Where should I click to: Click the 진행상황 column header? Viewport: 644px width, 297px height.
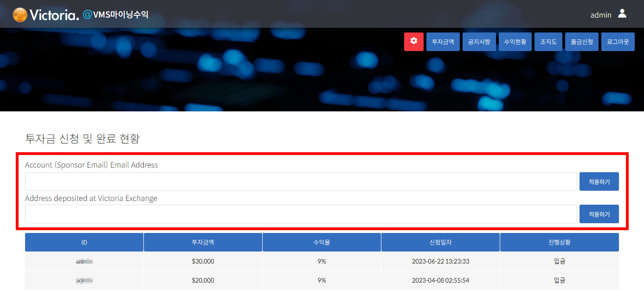[559, 242]
